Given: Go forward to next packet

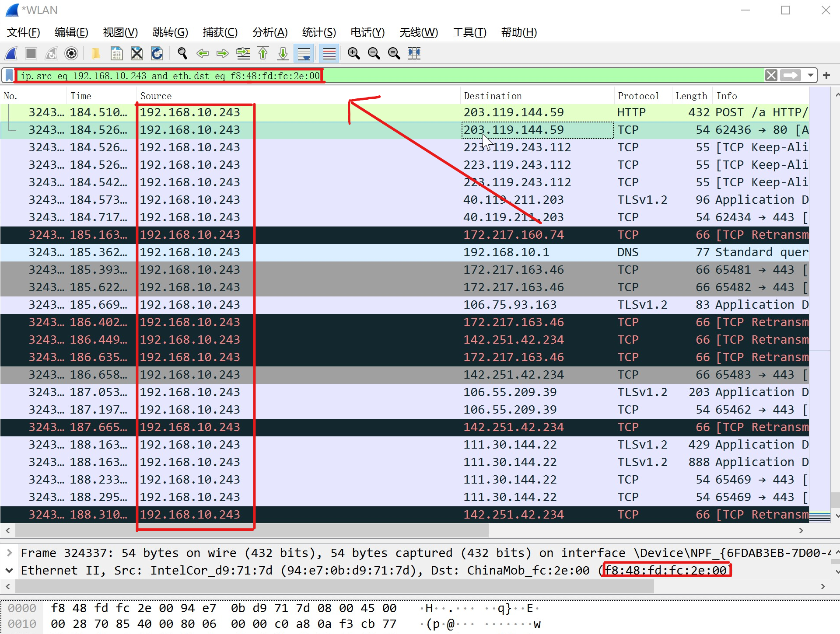Looking at the screenshot, I should pyautogui.click(x=222, y=53).
